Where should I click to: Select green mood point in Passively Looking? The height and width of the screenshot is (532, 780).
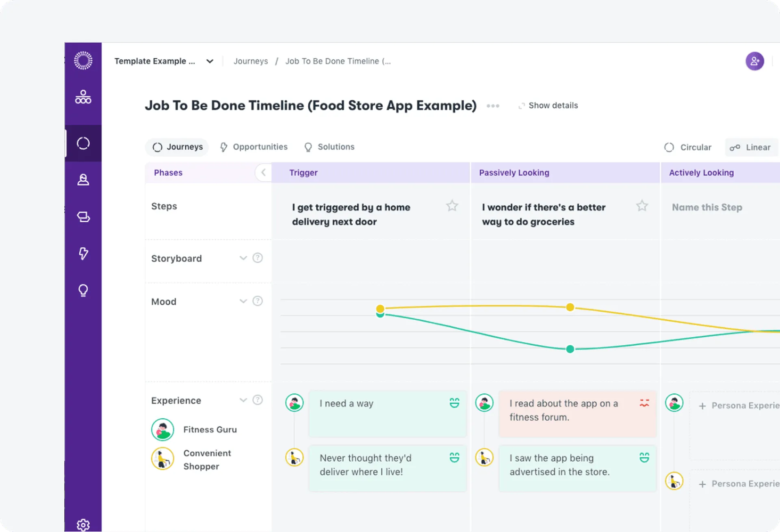coord(570,349)
